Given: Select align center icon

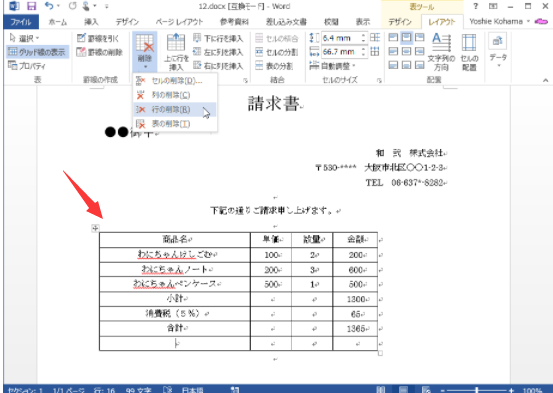Looking at the screenshot, I should (x=406, y=52).
